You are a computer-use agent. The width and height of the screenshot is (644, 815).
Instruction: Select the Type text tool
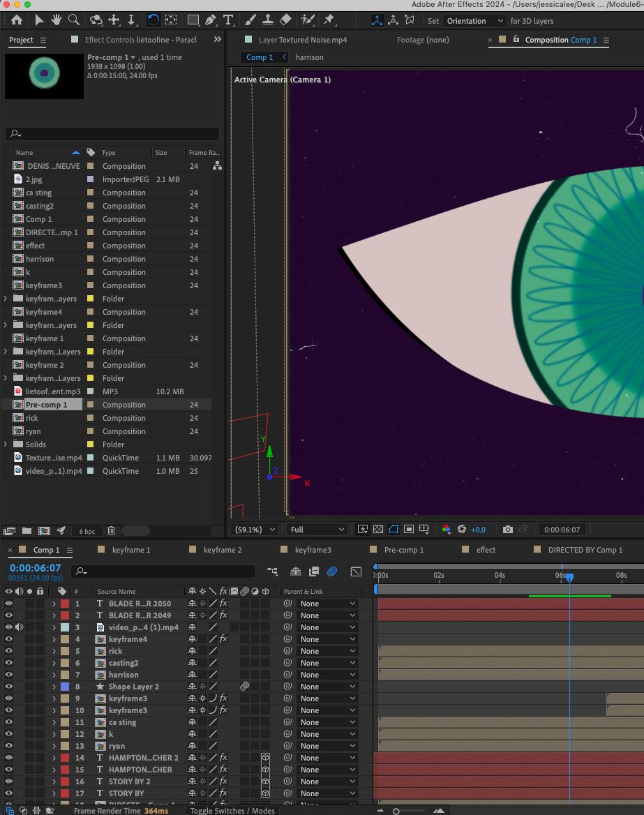(227, 20)
